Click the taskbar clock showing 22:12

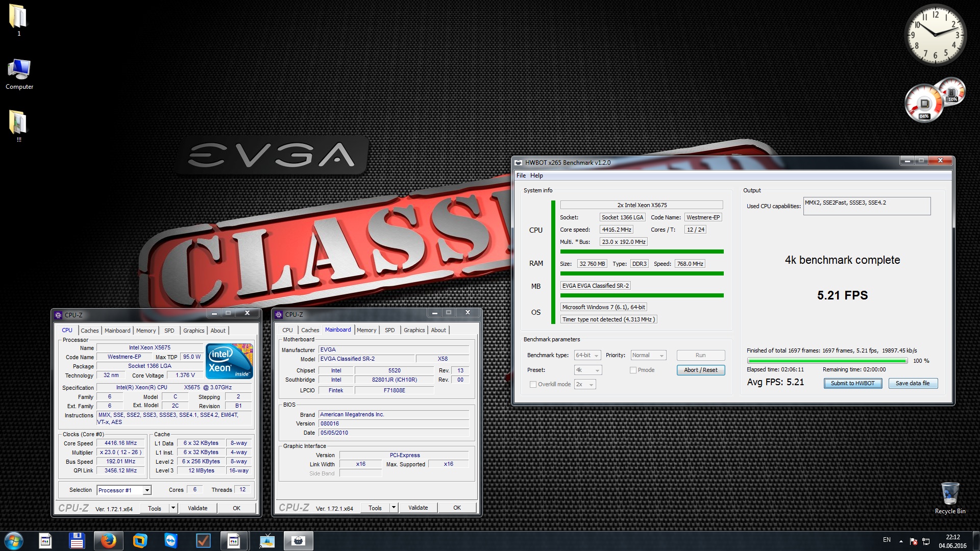pos(952,541)
